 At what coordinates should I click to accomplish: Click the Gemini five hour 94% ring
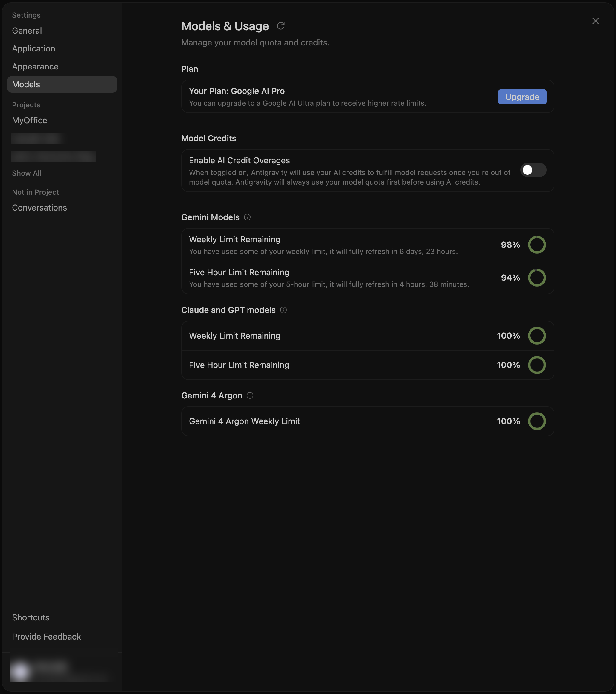click(537, 278)
